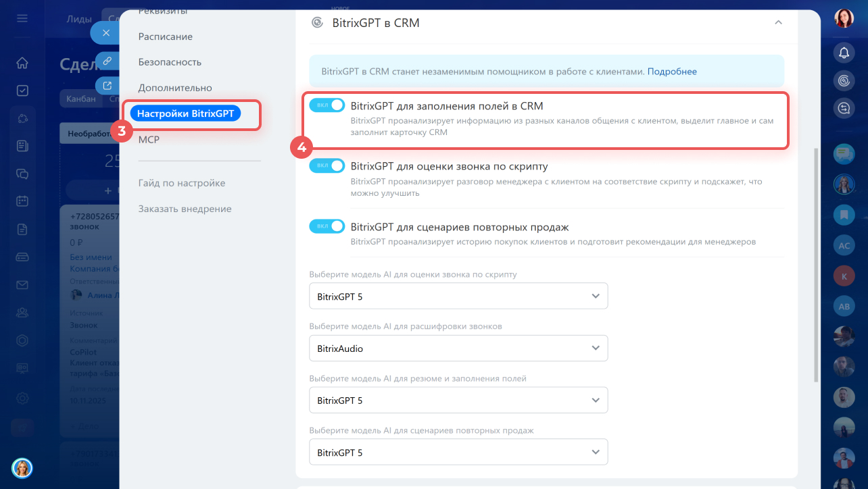Viewport: 868px width, 489px height.
Task: Disable BitrixGPT call script evaluation toggle
Action: 327,165
